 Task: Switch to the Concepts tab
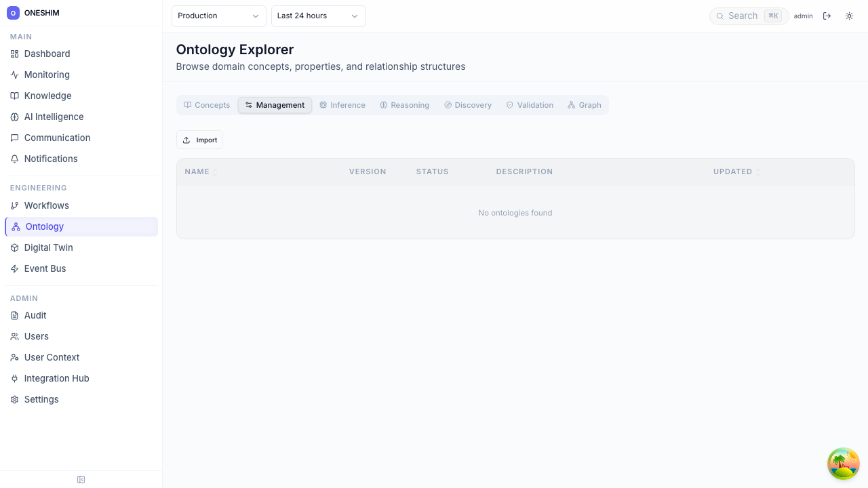[207, 105]
